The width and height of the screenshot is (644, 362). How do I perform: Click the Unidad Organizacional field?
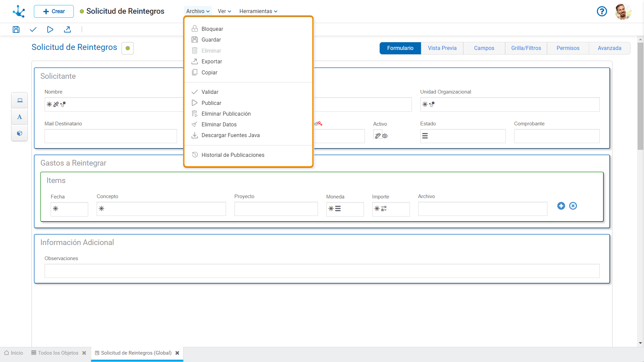tap(510, 104)
